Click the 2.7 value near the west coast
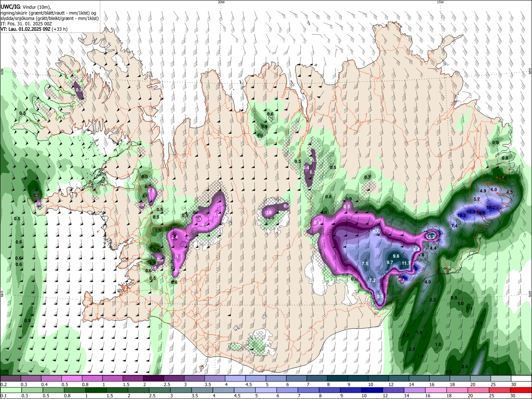 pyautogui.click(x=36, y=196)
